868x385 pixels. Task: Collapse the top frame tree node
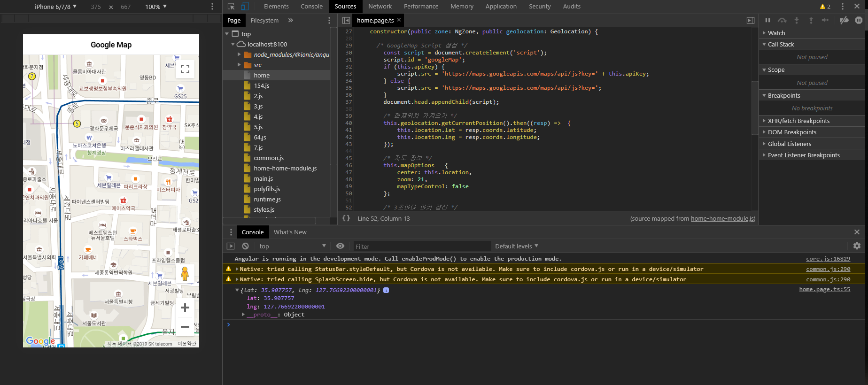point(227,34)
